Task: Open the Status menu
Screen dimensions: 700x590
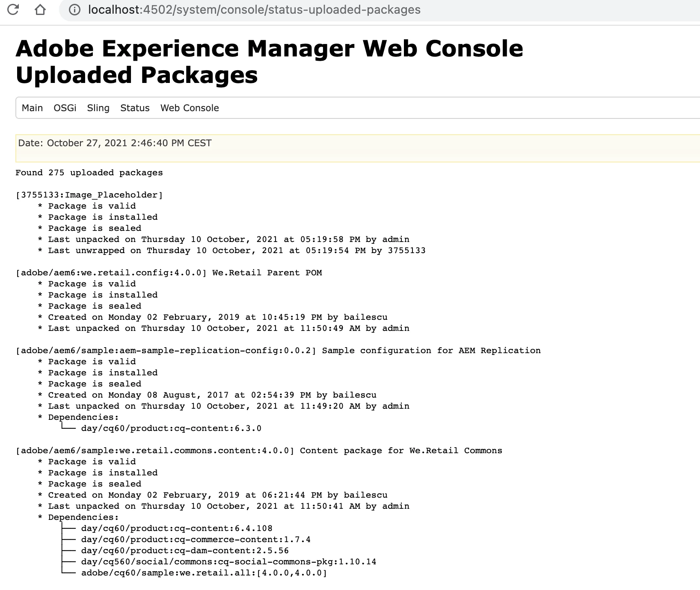Action: click(x=135, y=108)
